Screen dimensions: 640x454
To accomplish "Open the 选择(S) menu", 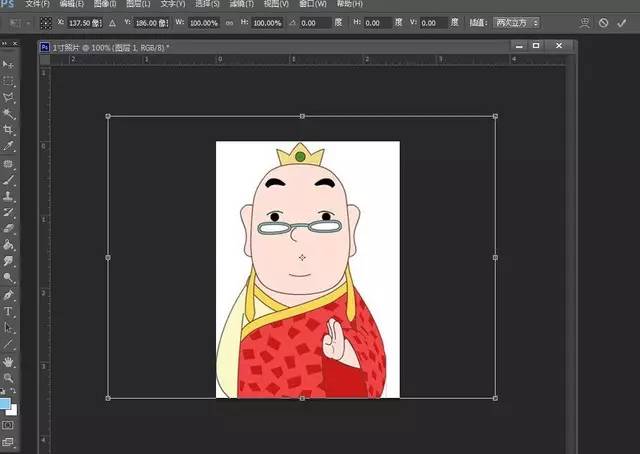I will pos(207,4).
